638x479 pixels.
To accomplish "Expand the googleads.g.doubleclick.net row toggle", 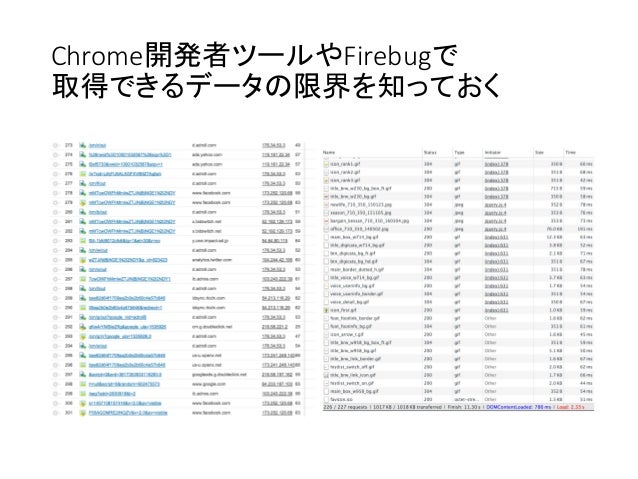I will point(56,375).
